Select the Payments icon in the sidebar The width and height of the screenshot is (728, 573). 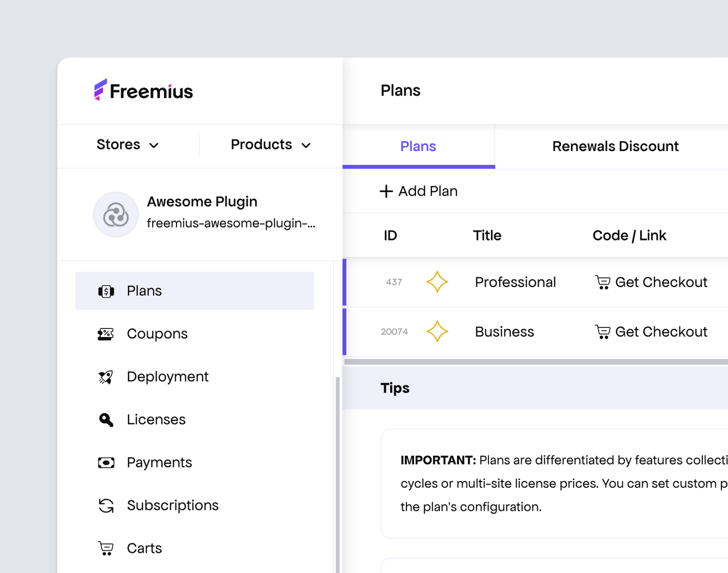[106, 462]
